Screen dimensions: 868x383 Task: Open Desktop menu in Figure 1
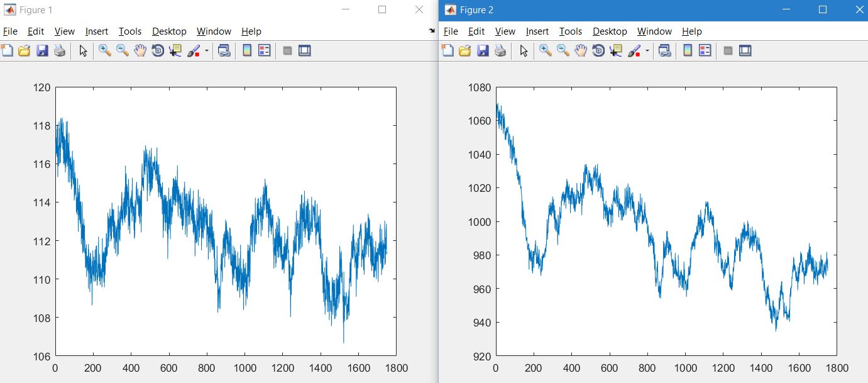click(x=169, y=31)
